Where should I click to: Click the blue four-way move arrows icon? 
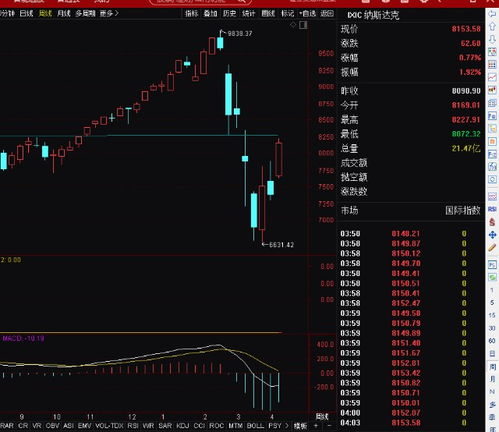click(492, 235)
